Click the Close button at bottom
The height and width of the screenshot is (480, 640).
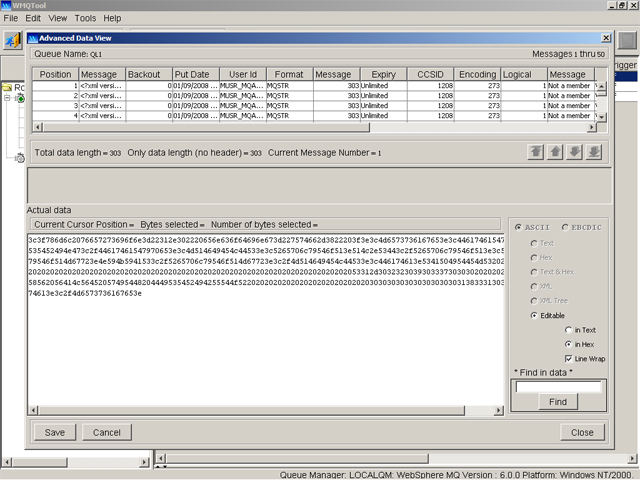click(x=582, y=432)
